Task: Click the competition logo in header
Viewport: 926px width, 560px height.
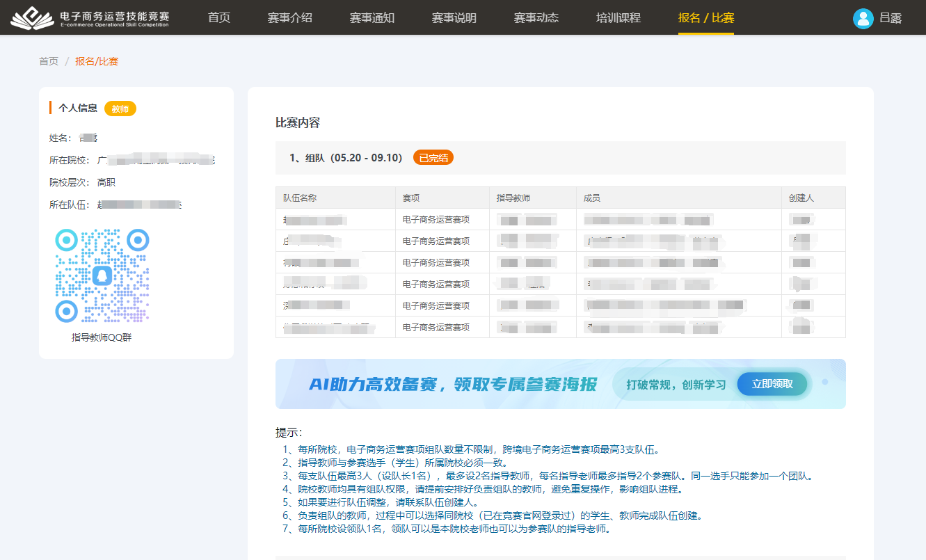Action: click(x=90, y=18)
